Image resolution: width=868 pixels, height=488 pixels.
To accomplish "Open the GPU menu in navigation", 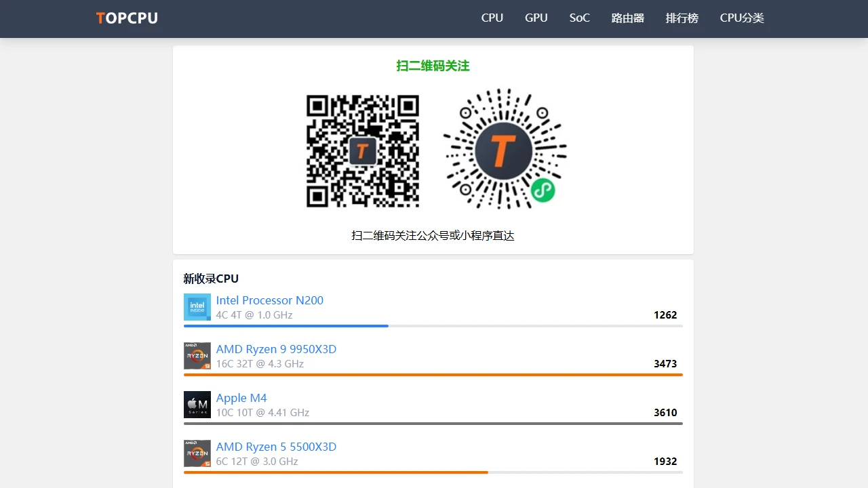I will (x=536, y=18).
